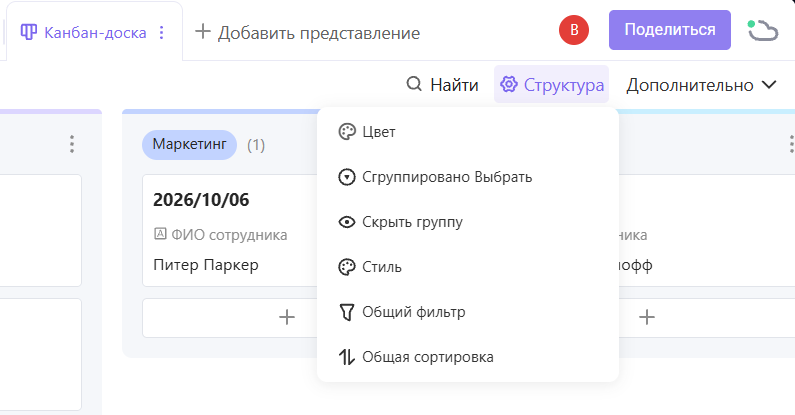Click the magnifier icon next to Найти
Image resolution: width=795 pixels, height=415 pixels.
414,84
